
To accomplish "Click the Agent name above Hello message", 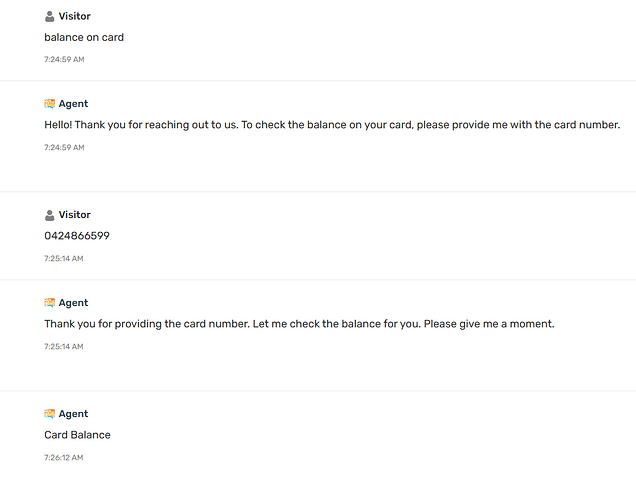I will point(73,104).
